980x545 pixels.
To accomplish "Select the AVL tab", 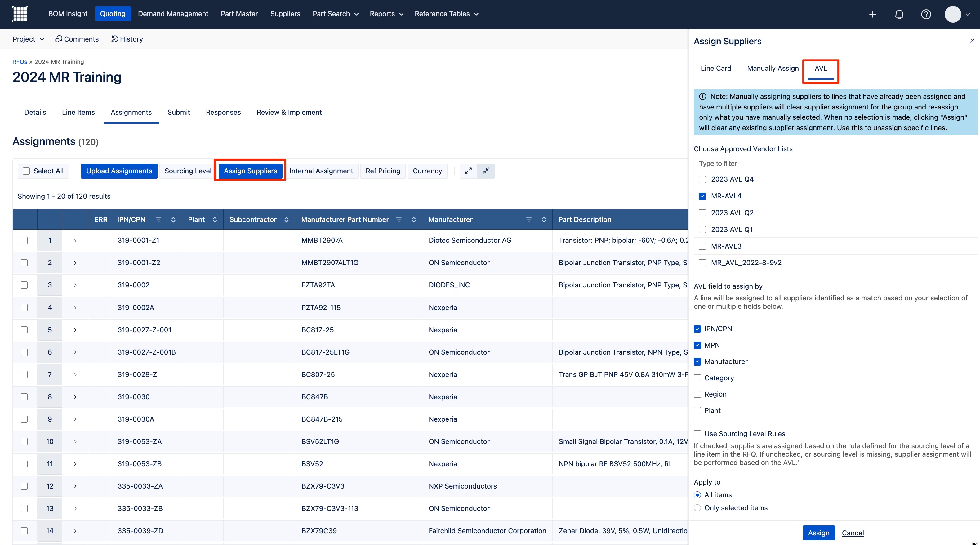I will [x=821, y=69].
